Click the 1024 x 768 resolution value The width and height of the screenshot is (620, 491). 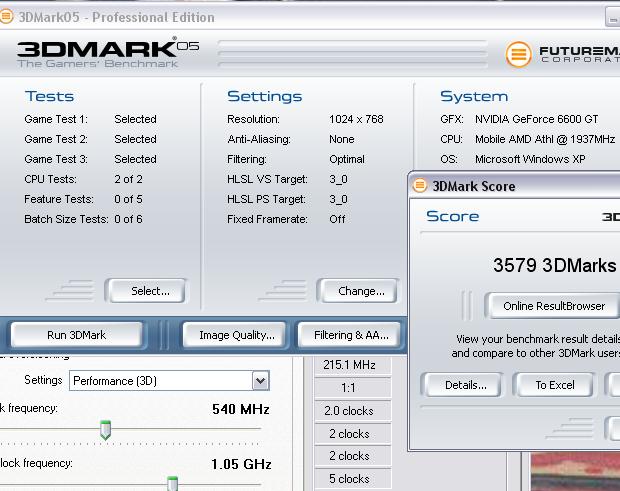tap(356, 119)
